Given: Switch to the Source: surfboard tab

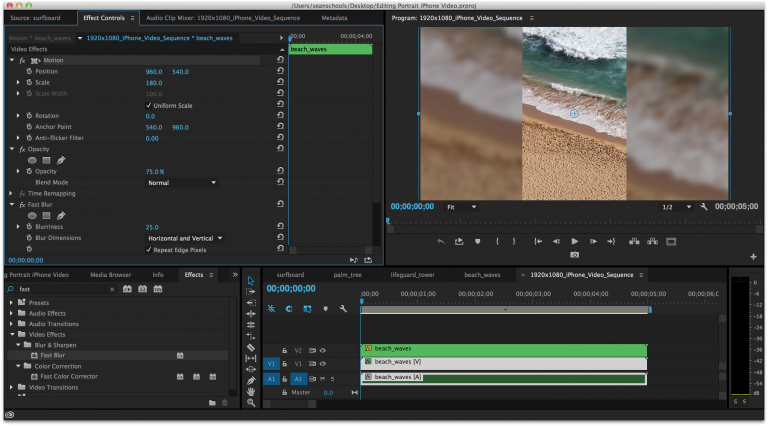Looking at the screenshot, I should (36, 18).
